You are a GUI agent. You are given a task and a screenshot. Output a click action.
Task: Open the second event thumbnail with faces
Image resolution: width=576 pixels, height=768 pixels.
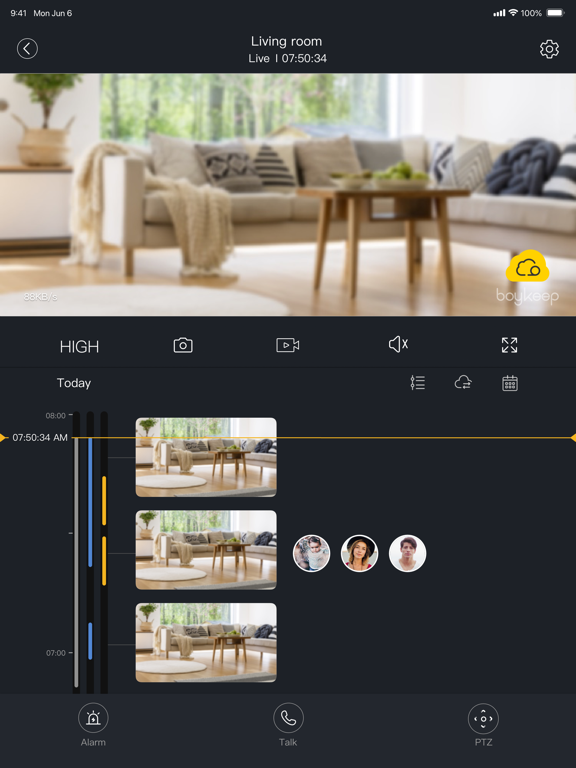[206, 550]
